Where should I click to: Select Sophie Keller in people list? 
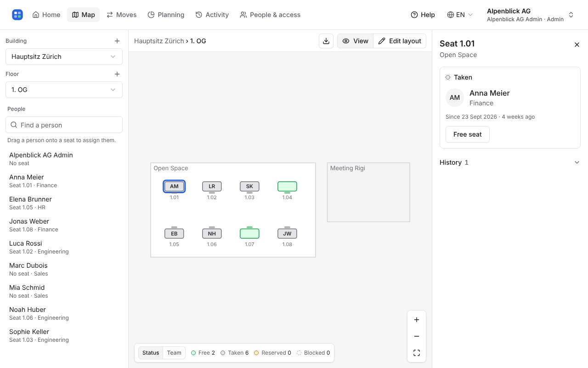click(x=64, y=335)
